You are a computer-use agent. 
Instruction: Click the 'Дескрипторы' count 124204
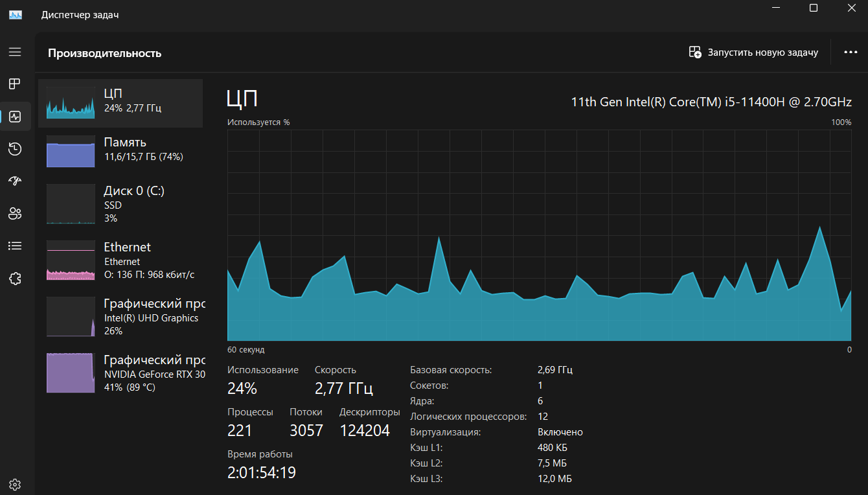pos(365,430)
